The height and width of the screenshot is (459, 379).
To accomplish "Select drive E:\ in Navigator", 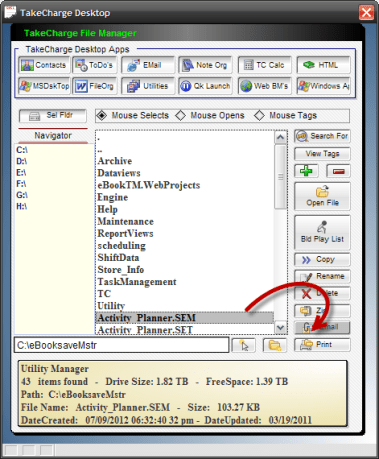I will 22,173.
